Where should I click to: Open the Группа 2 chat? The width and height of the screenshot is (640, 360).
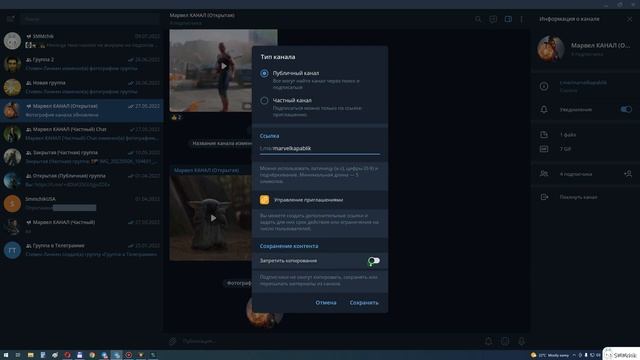tap(82, 64)
